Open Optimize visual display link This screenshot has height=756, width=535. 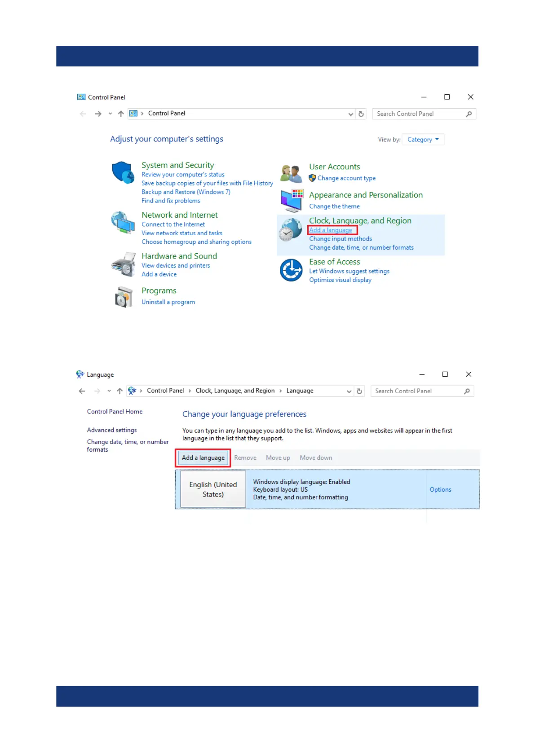click(x=340, y=280)
